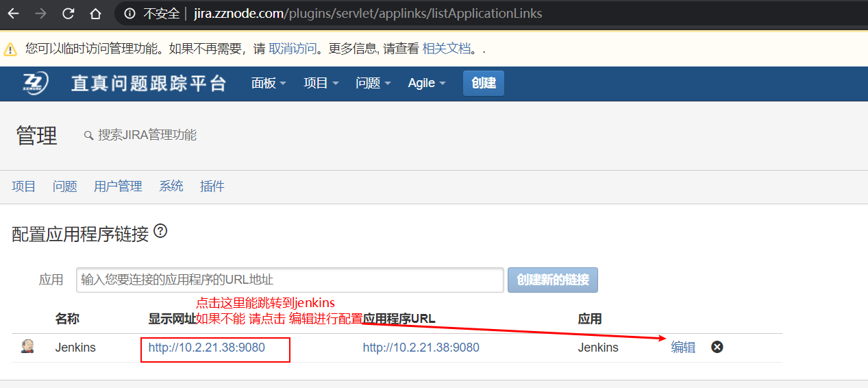868x388 pixels.
Task: Open the browser home page icon
Action: tap(96, 14)
